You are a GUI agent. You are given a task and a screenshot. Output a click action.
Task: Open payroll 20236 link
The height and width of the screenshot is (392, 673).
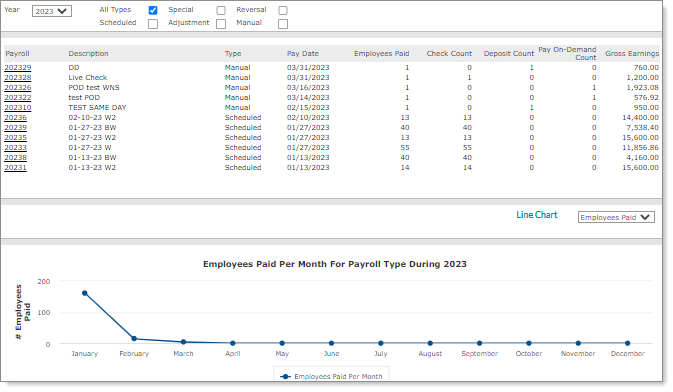15,118
